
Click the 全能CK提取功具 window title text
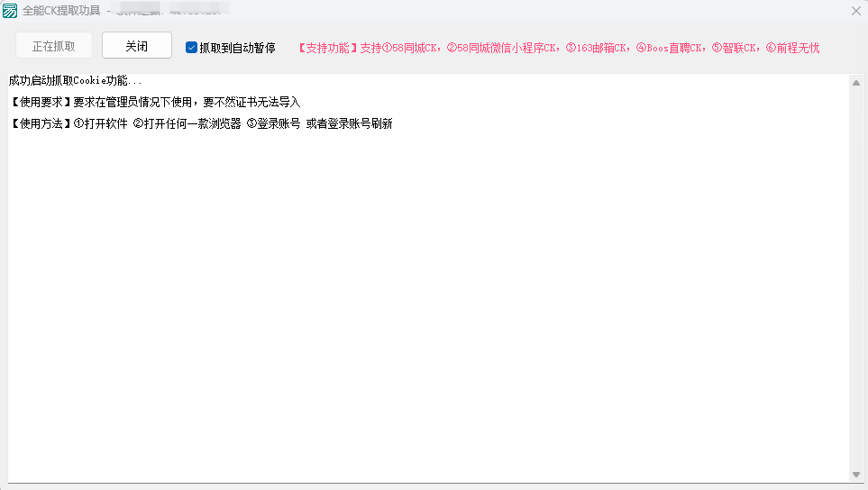60,11
